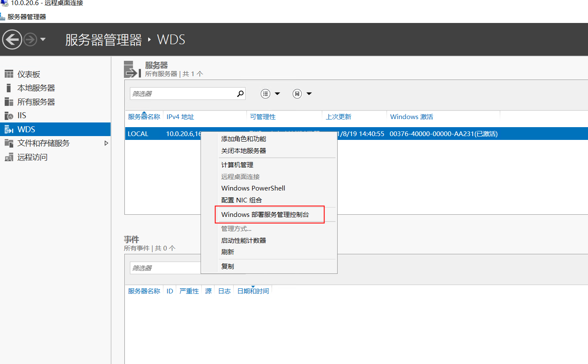Click the Remote Desktop Connection title bar icon

(x=4, y=3)
